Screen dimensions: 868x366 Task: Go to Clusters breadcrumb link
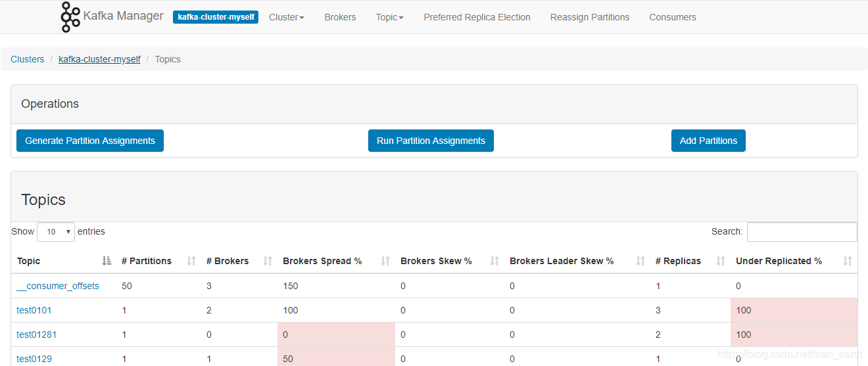tap(28, 59)
